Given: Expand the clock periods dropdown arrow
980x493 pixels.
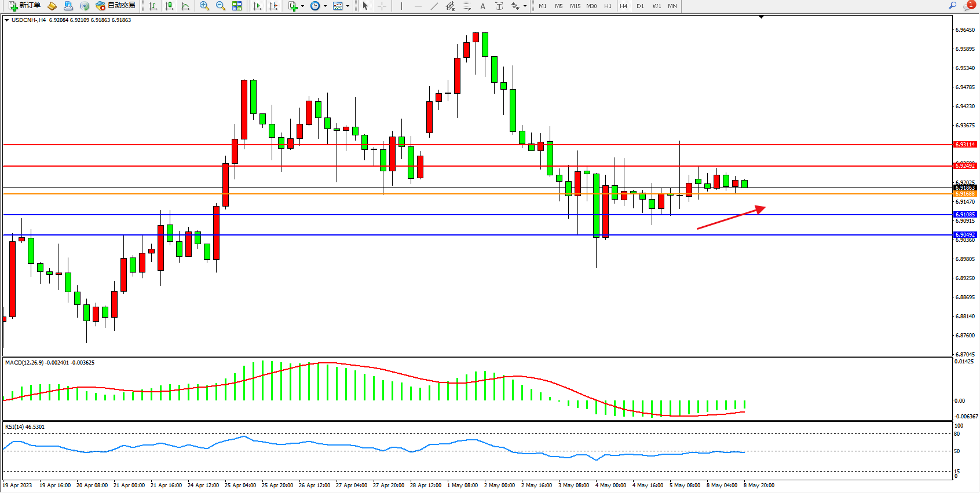Looking at the screenshot, I should point(325,6).
